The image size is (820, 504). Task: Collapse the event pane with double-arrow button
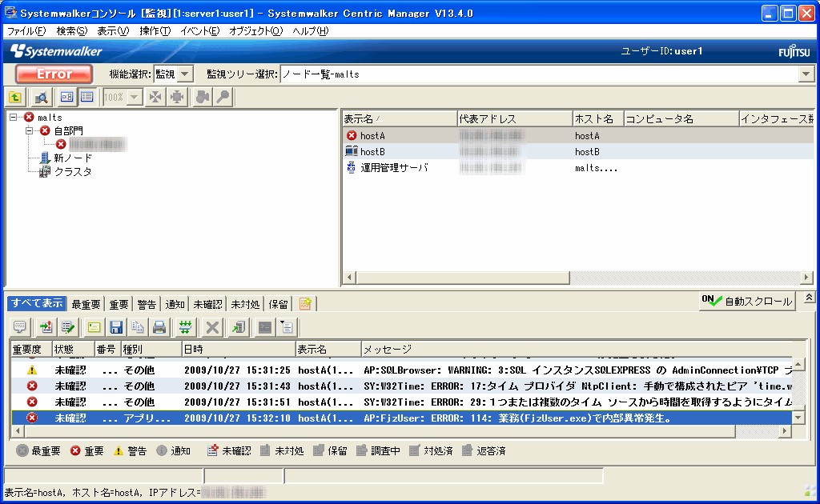(809, 298)
